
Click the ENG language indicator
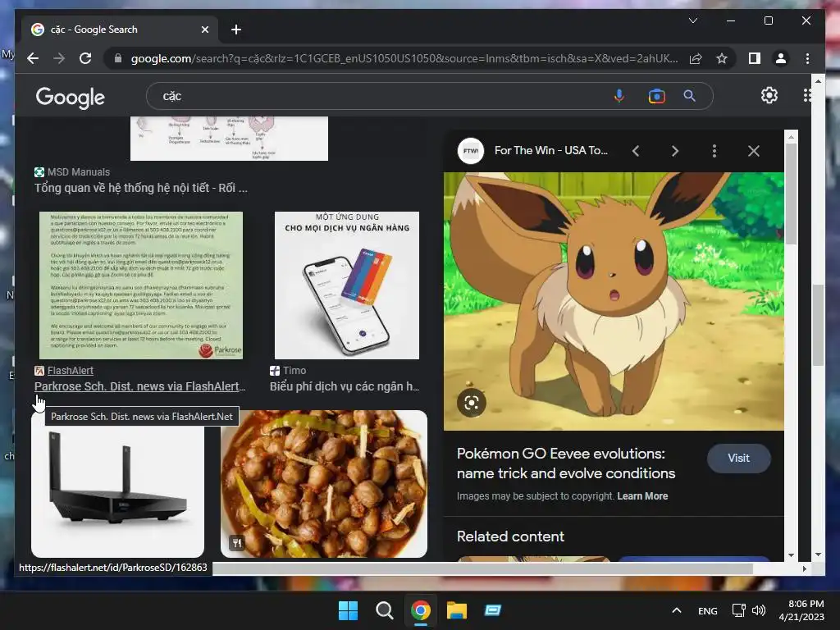pos(708,610)
